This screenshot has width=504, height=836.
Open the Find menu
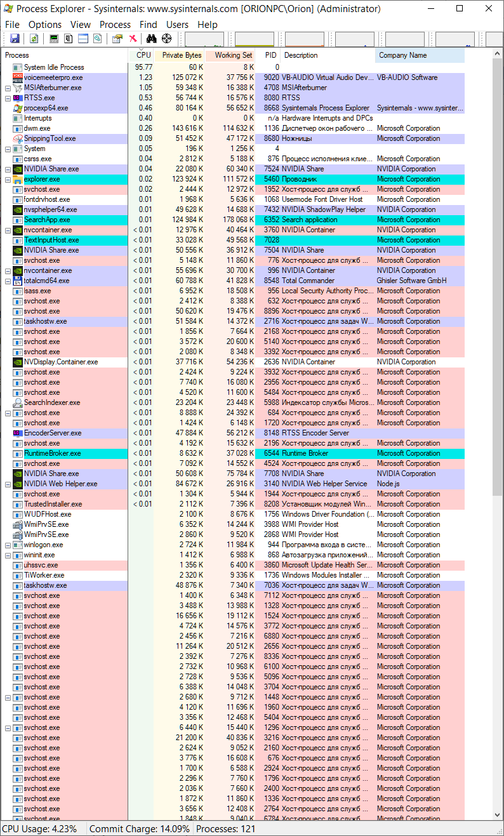point(149,24)
